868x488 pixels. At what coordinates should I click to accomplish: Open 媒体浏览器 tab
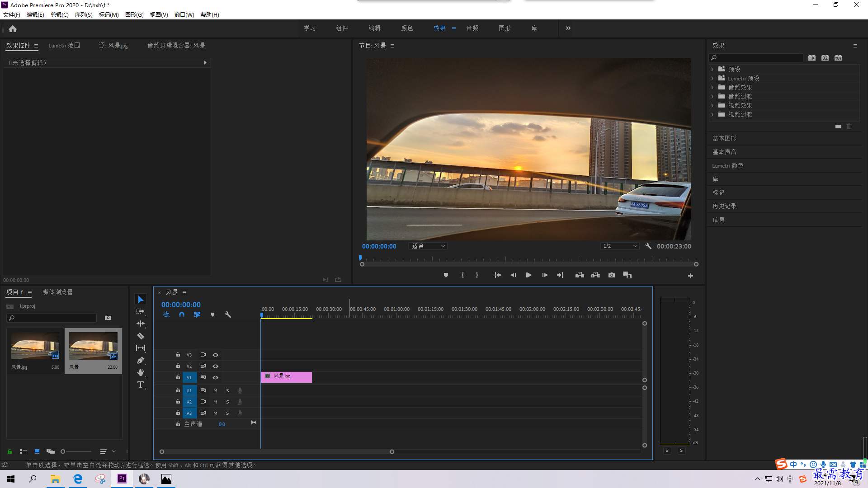tap(57, 292)
